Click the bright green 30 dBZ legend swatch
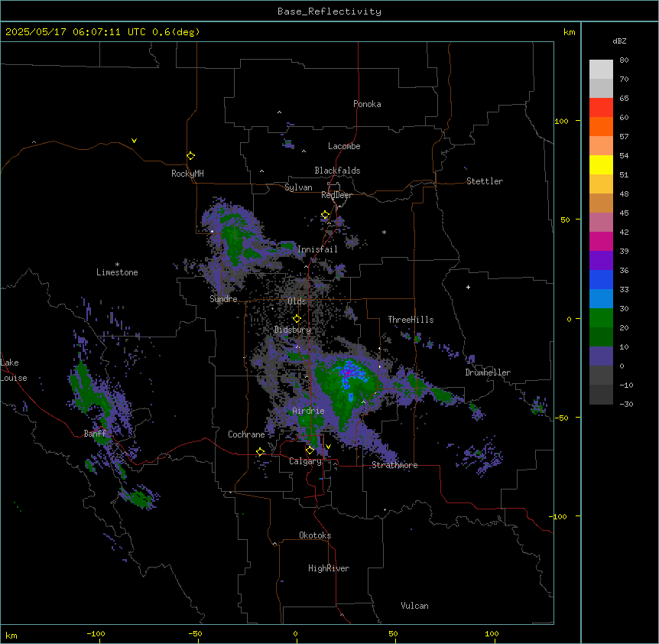Viewport: 659px width, 644px height. pyautogui.click(x=601, y=318)
